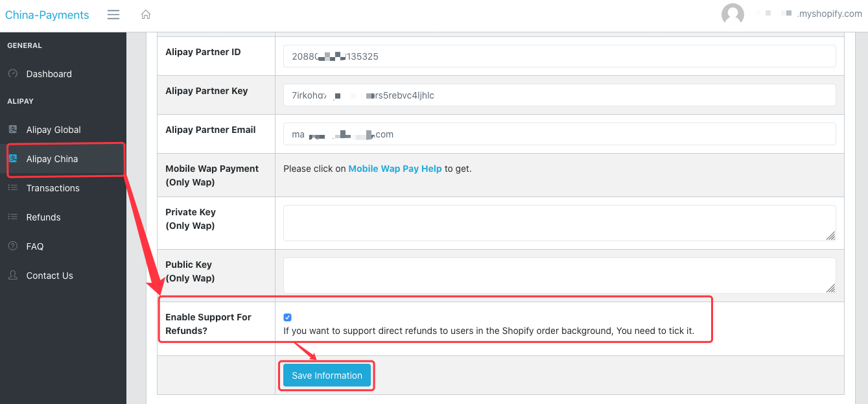Open Transactions via its list icon
868x404 pixels.
[x=12, y=187]
